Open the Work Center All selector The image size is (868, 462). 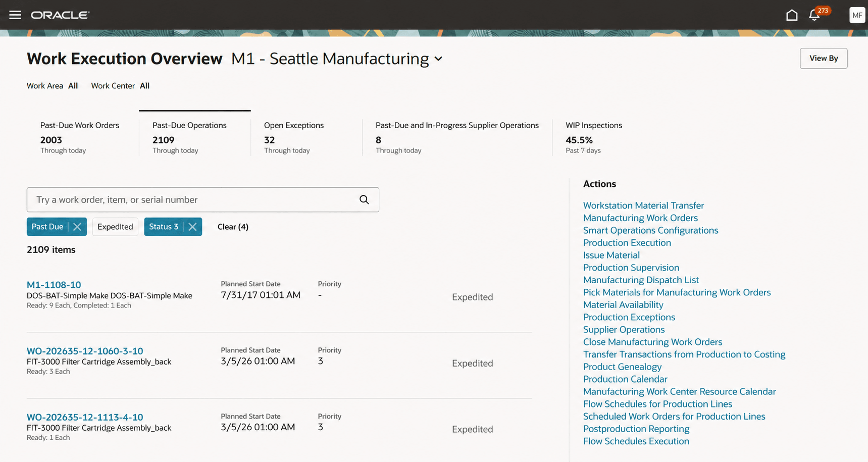pos(120,86)
